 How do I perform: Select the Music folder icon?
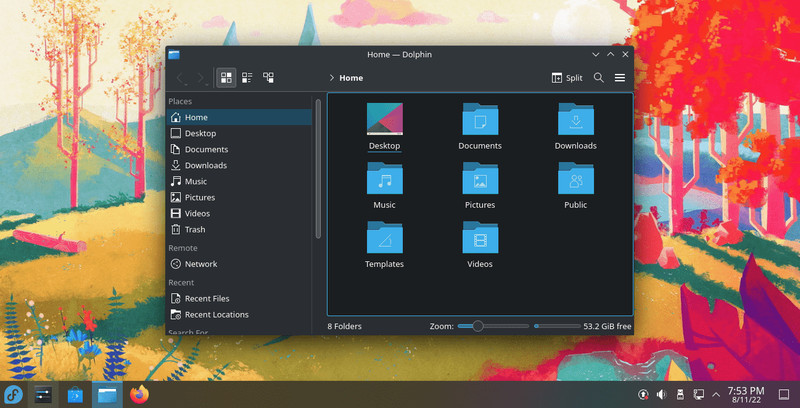pos(385,178)
